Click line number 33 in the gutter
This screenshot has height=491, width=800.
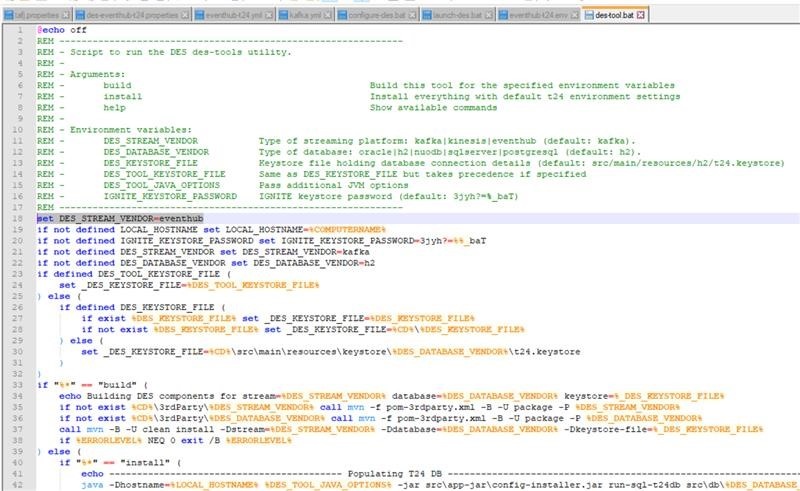point(21,385)
